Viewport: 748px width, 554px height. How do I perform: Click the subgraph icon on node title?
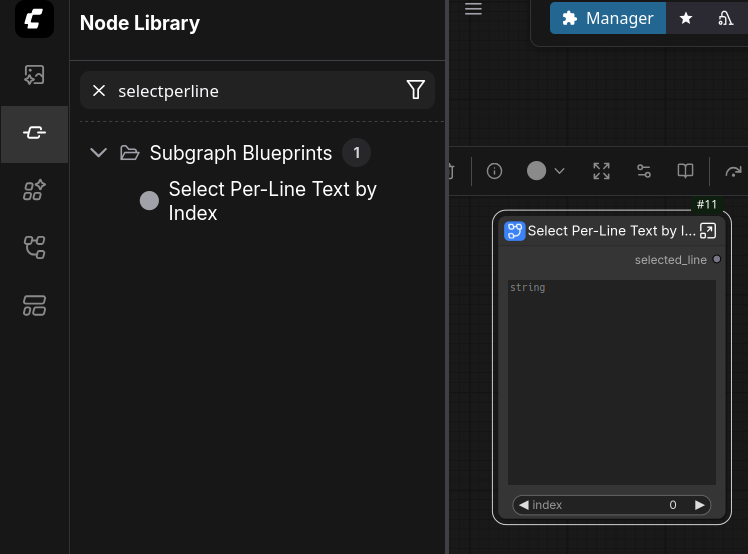click(x=514, y=231)
